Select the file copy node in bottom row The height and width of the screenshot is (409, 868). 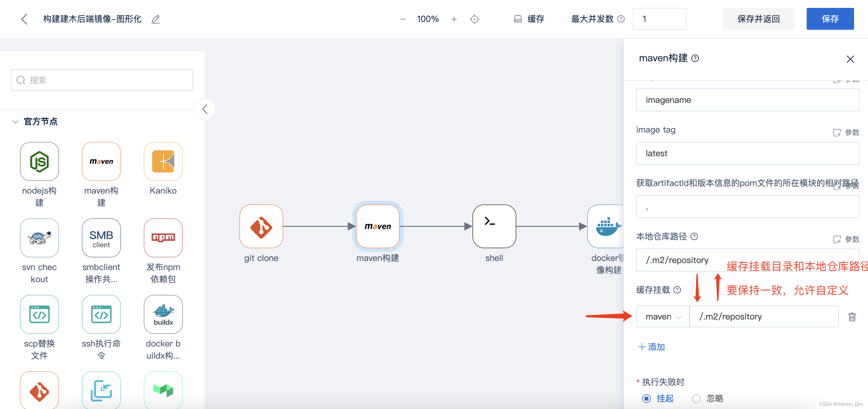click(x=101, y=390)
